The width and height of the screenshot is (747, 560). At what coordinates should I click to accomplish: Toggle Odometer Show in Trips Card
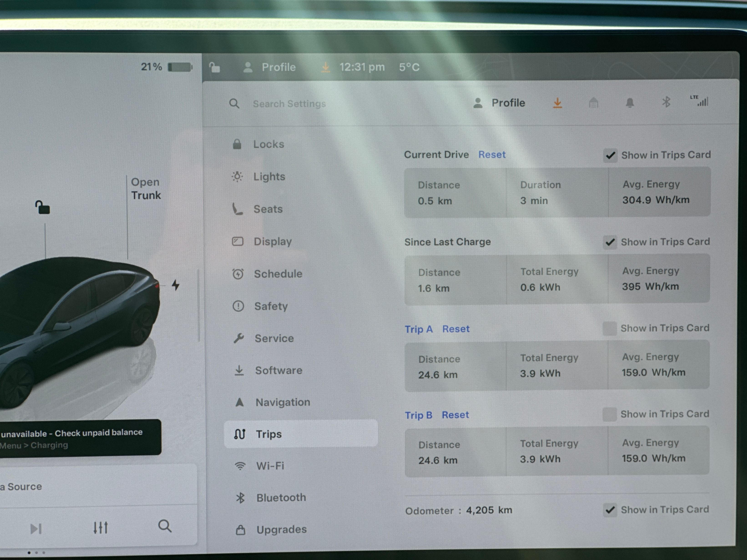610,510
